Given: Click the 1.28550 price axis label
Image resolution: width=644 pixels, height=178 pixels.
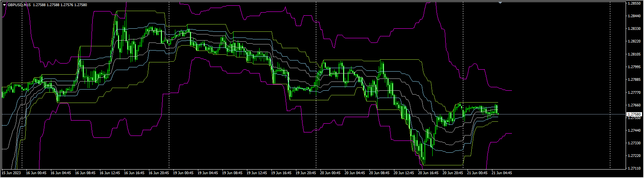Looking at the screenshot, I should pos(634,3).
